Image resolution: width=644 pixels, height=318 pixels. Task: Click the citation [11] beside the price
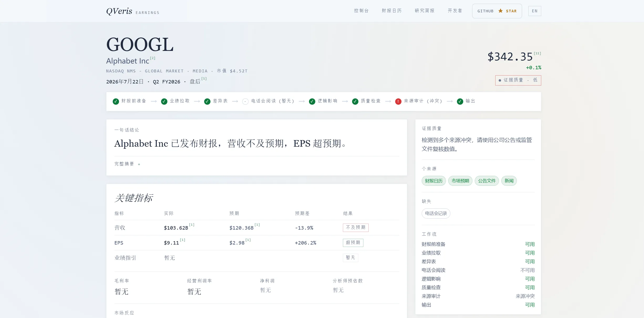(537, 53)
